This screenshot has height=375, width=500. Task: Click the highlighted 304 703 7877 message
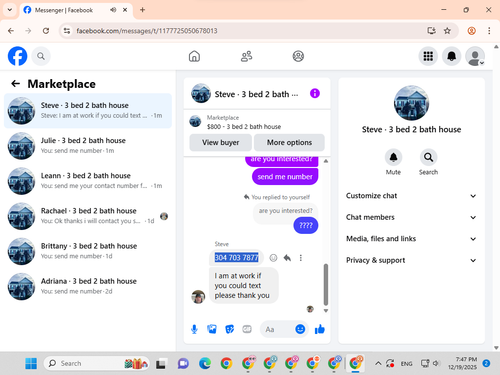[x=236, y=258]
